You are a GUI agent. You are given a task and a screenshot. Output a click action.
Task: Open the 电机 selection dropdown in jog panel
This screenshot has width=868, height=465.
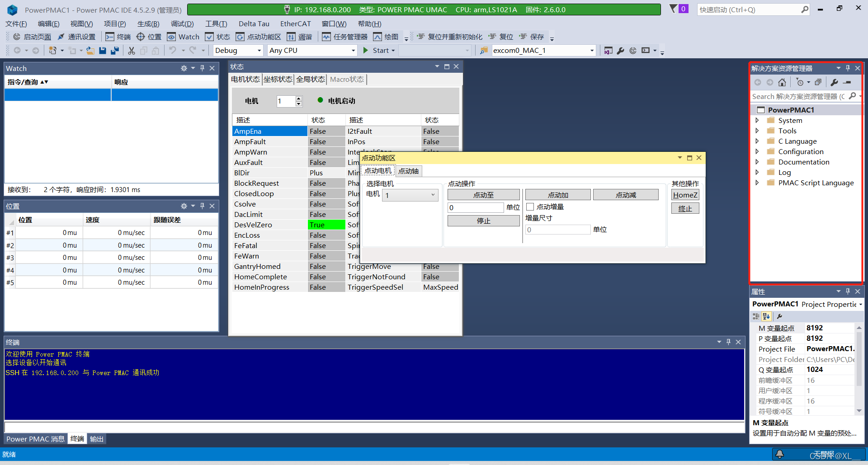tap(410, 195)
